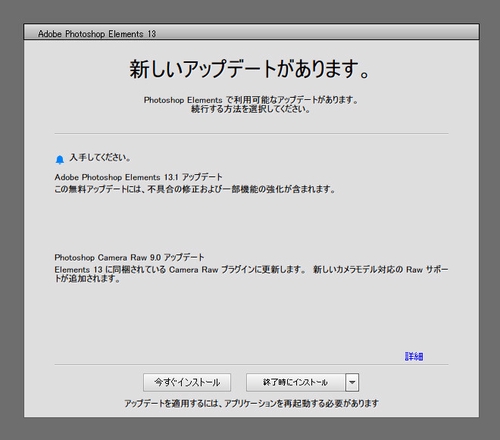Click the dark gray background outside the dialog
Image resolution: width=500 pixels, height=440 pixels.
point(250,430)
